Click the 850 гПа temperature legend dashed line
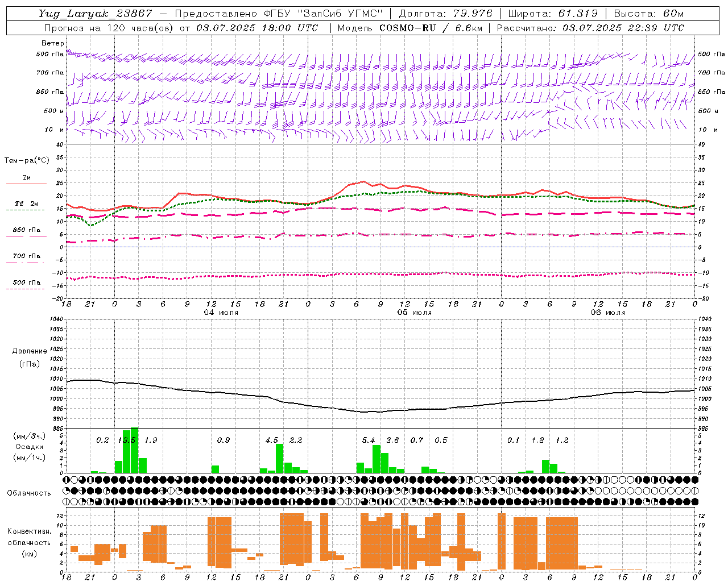Screen dimensions: 728x582 (x=26, y=236)
